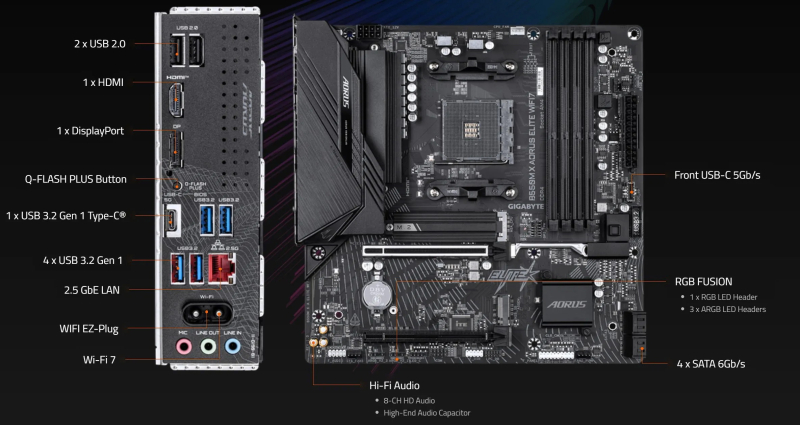
Task: Click the 'Q-FLASH PLUS Button' label
Action: coord(76,179)
